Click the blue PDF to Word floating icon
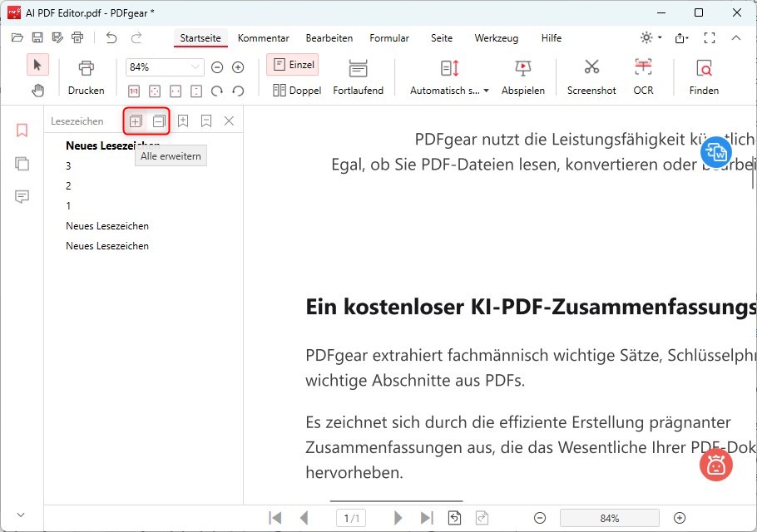 [x=716, y=152]
